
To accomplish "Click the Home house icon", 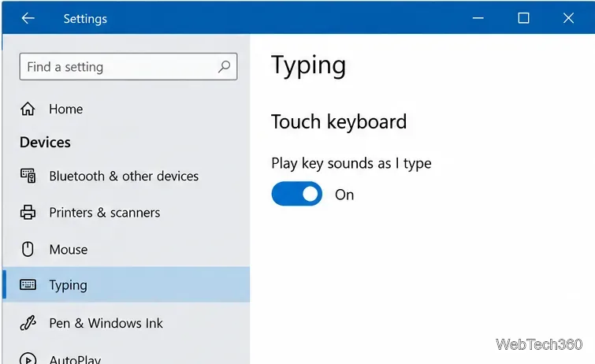I will (x=28, y=109).
